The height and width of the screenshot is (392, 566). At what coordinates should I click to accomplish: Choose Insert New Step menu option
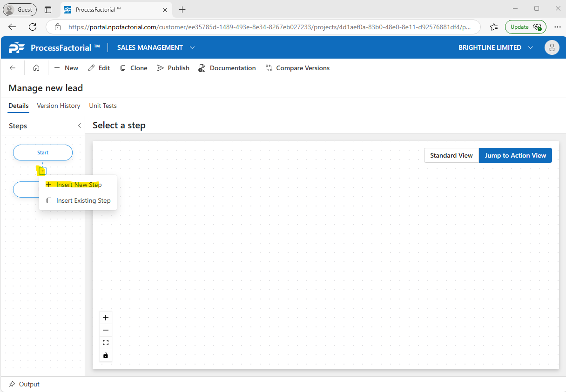click(79, 185)
